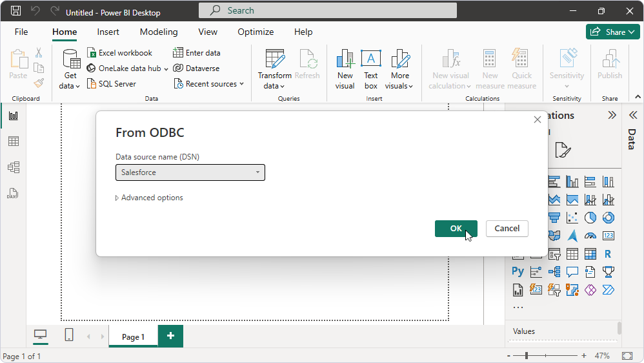Select the matrix visual
Image resolution: width=644 pixels, height=363 pixels.
pyautogui.click(x=590, y=254)
